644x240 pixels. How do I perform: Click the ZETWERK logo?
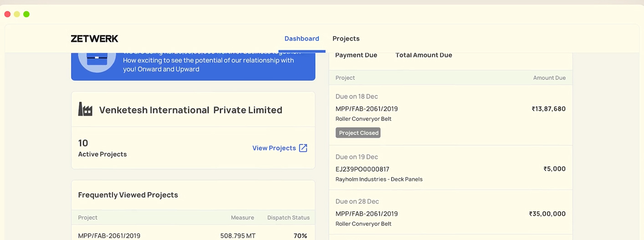click(94, 39)
